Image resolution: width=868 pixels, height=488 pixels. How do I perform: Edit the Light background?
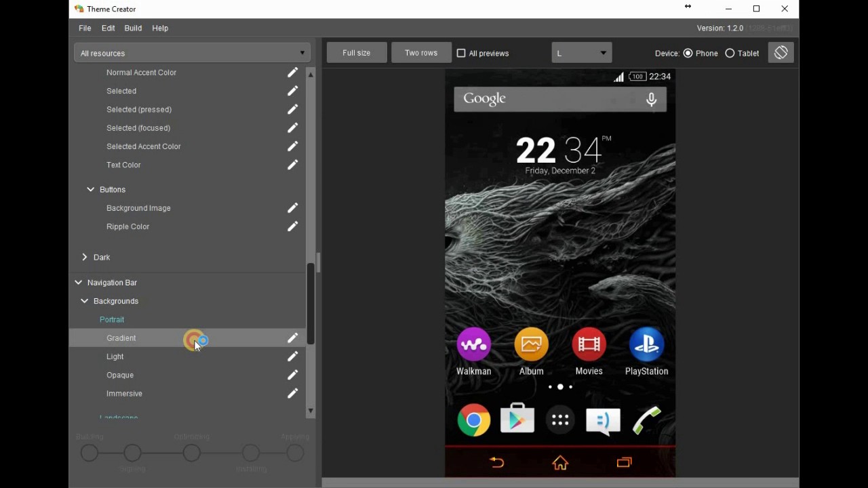click(x=292, y=357)
